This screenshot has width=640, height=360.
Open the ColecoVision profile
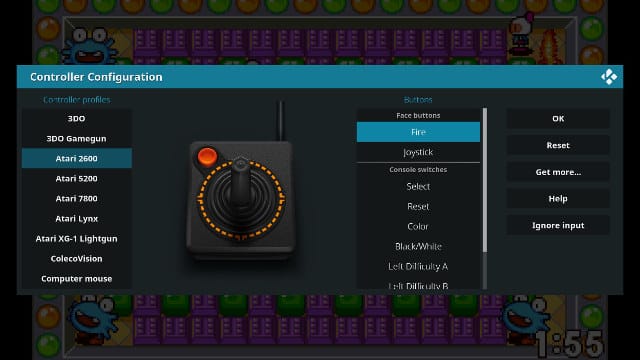[77, 258]
